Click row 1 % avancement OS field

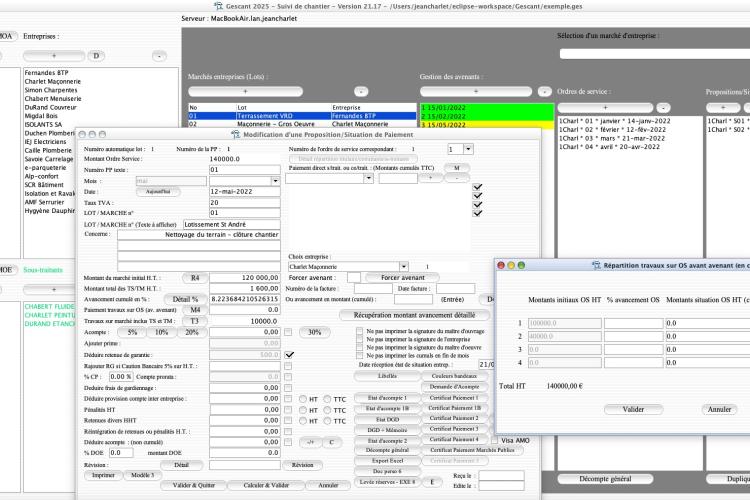tap(633, 323)
